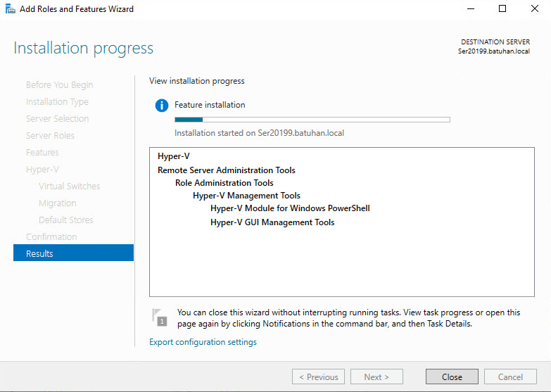This screenshot has width=551, height=392.
Task: Select Hyper-V GUI Management Tools in the list
Action: tap(272, 222)
